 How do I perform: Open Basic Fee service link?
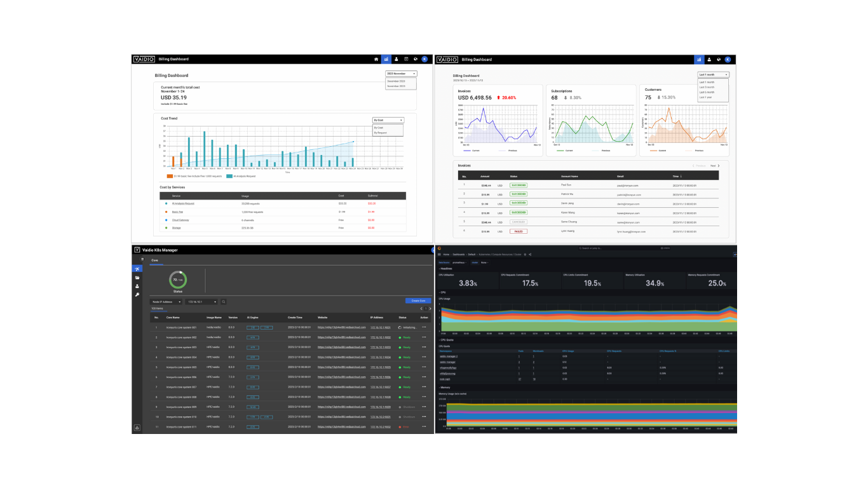[177, 212]
